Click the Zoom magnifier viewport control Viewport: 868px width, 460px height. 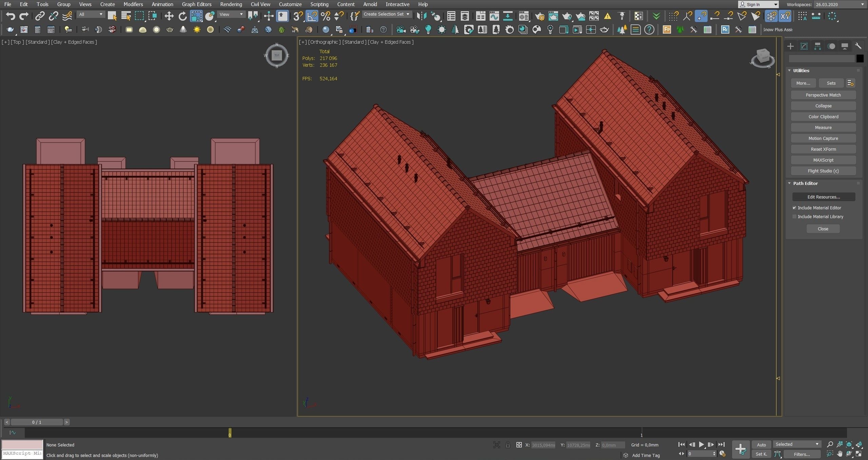pos(830,444)
